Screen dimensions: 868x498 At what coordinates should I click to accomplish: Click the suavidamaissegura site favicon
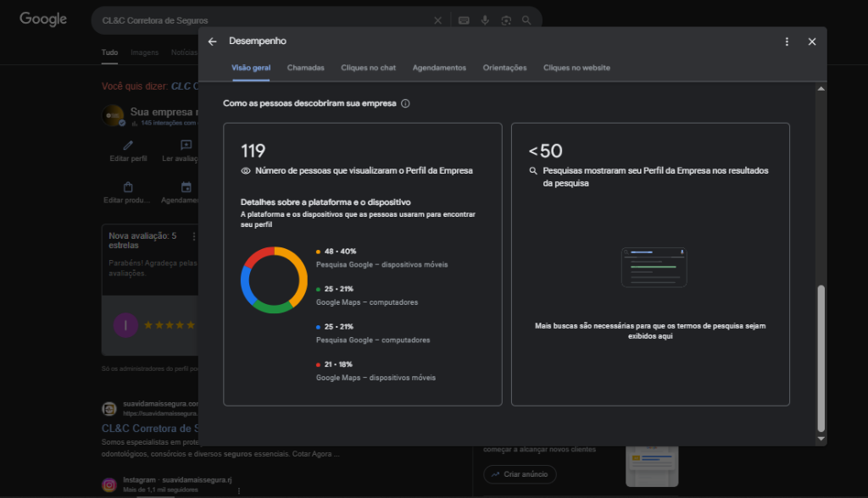109,409
